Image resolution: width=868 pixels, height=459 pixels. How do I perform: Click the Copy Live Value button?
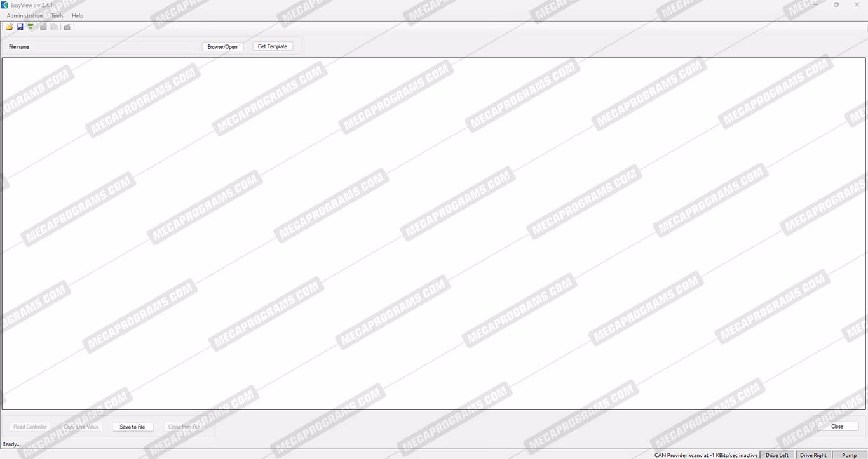click(x=81, y=427)
